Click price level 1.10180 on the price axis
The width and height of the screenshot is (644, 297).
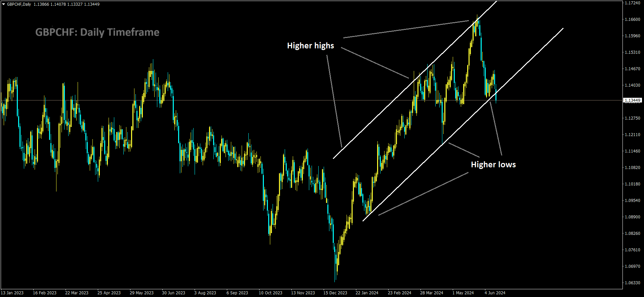click(x=632, y=184)
